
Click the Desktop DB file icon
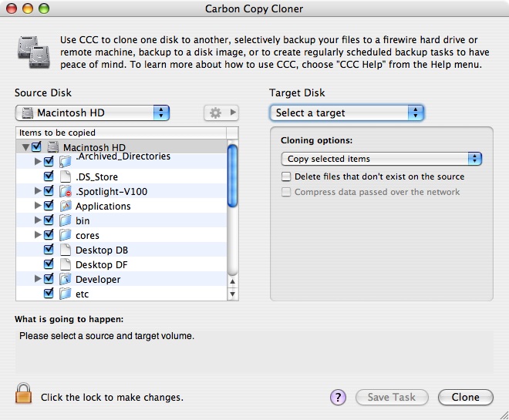[x=66, y=250]
